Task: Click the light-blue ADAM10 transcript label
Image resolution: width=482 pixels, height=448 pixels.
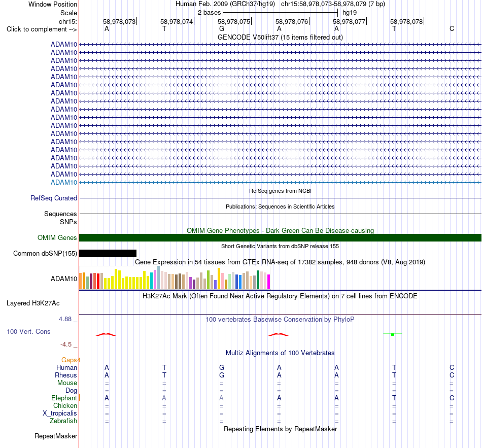Action: 64,182
